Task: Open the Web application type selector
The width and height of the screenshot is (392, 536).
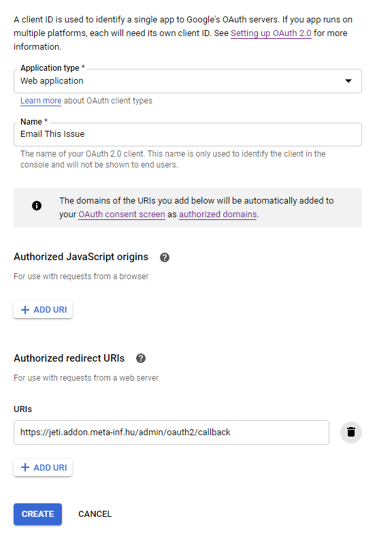Action: 187,81
